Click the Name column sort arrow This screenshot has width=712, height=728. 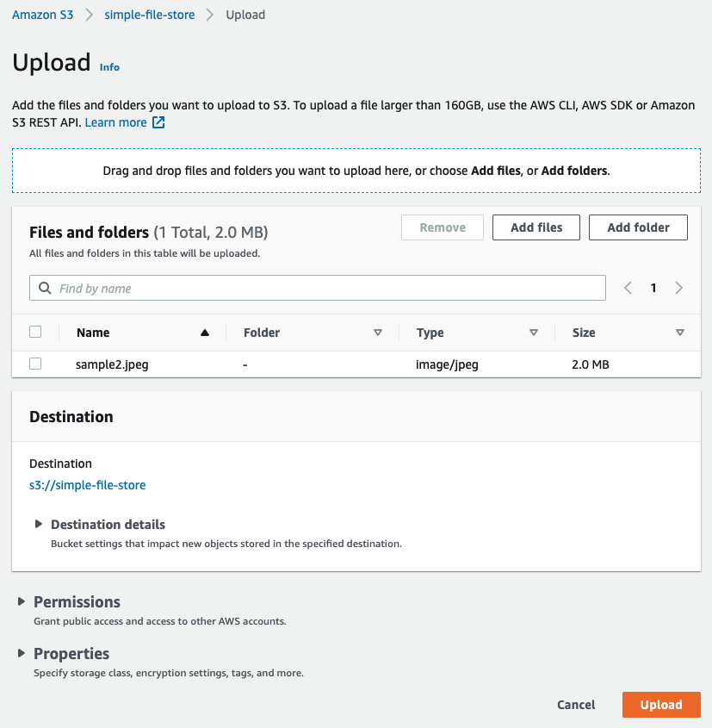coord(204,332)
